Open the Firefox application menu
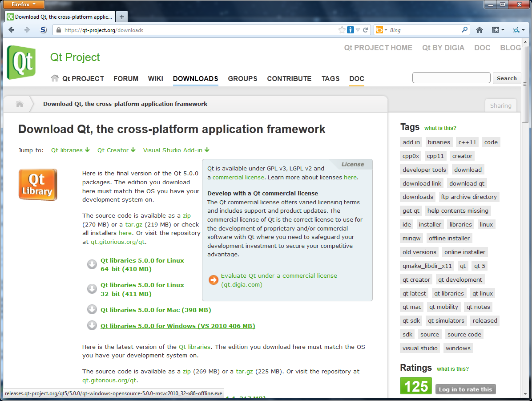Screen dimensions: 532x401 pyautogui.click(x=23, y=4)
